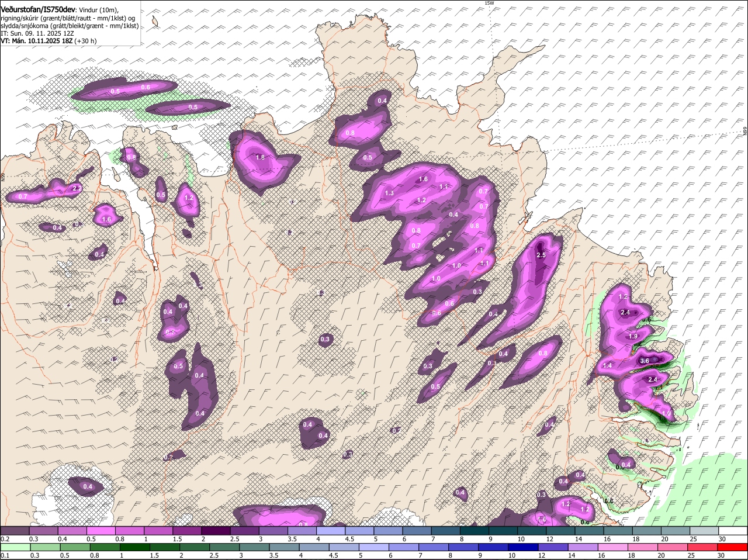Pick the pale grey upper swatch labeled 25
Viewport: 748px width, 560px height.
(704, 531)
